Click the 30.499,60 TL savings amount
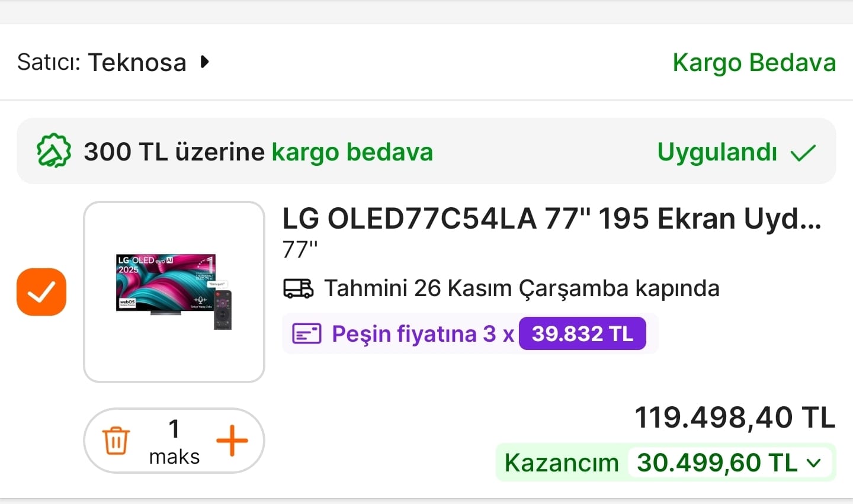The image size is (853, 504). tap(717, 463)
